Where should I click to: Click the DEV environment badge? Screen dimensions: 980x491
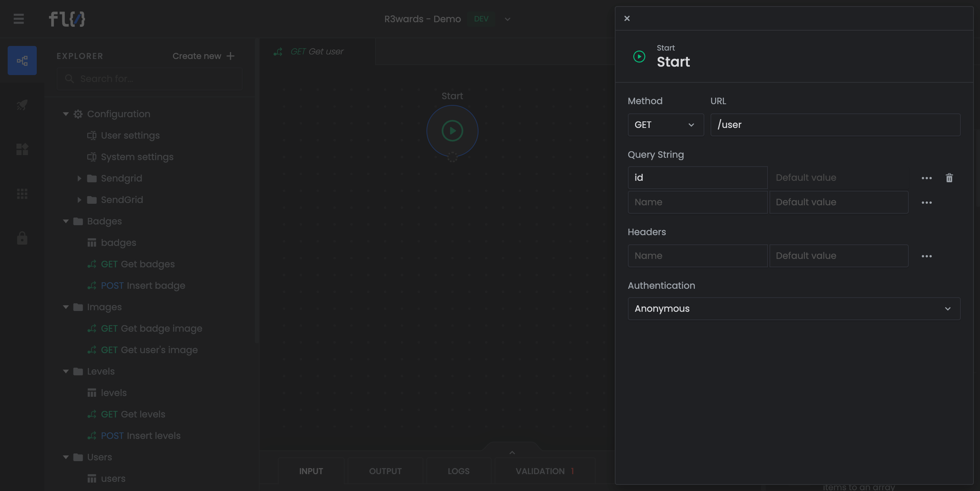481,19
